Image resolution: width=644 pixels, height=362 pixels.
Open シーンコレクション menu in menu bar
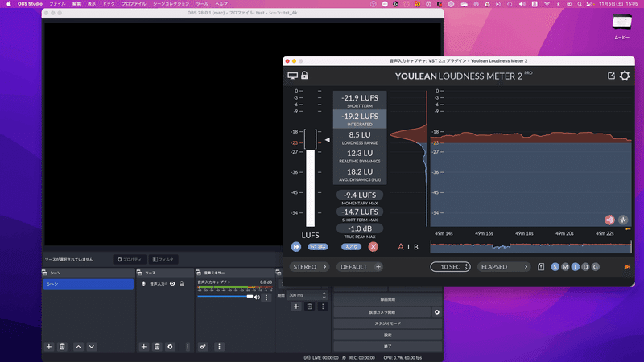pyautogui.click(x=171, y=4)
